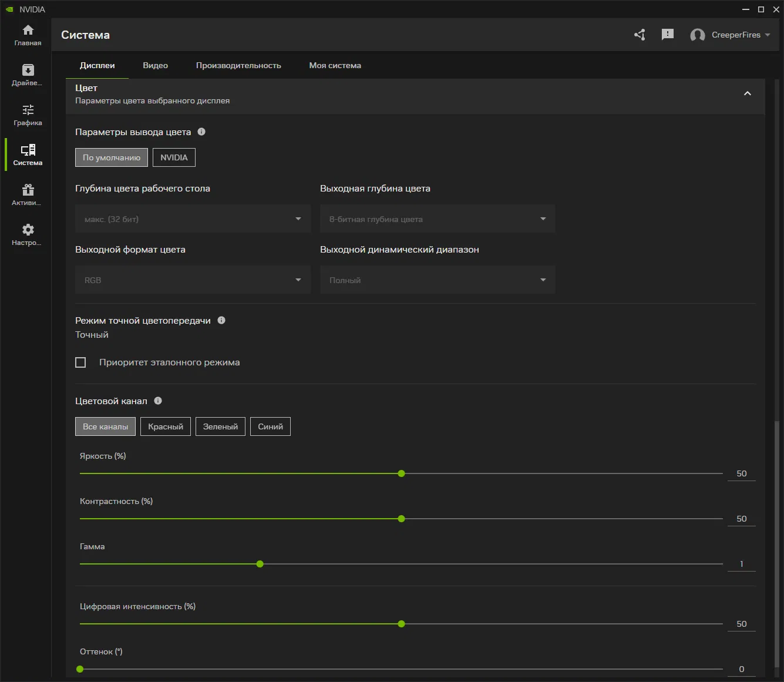Collapse the Цвет section chevron

747,94
